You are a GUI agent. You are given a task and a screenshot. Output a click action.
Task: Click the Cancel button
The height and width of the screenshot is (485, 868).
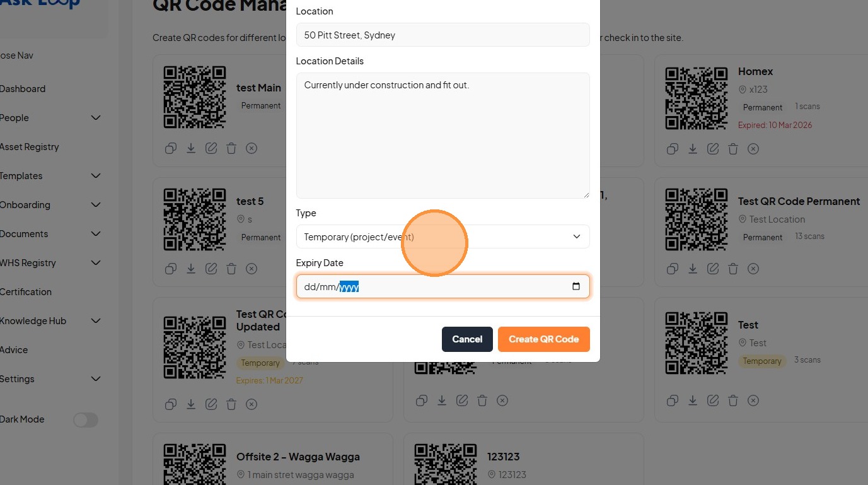pyautogui.click(x=467, y=339)
